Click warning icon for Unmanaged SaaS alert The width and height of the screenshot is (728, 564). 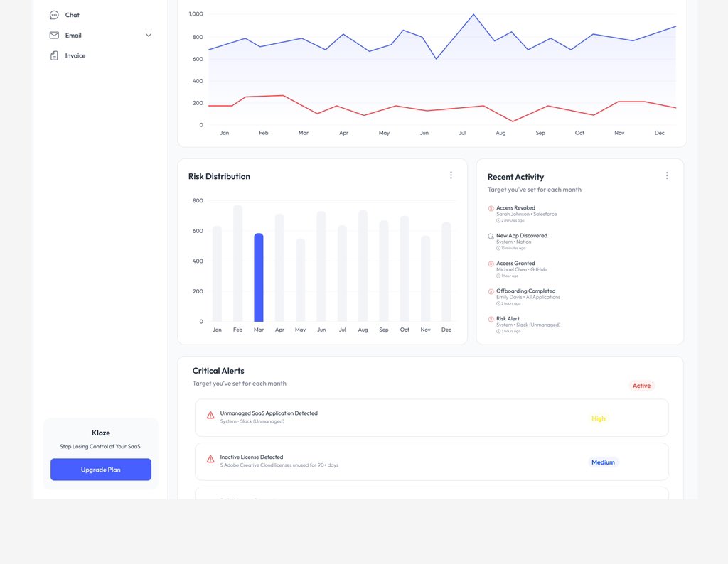(210, 415)
